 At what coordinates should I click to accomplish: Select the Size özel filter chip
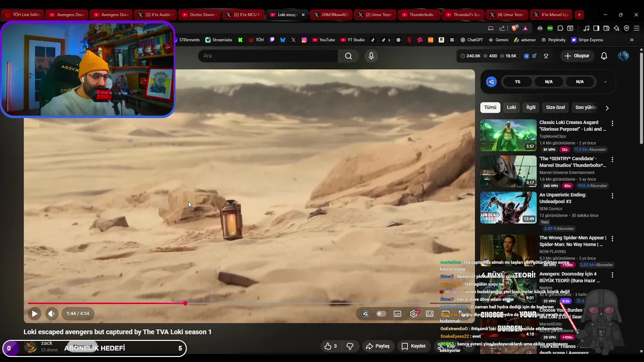click(x=555, y=107)
